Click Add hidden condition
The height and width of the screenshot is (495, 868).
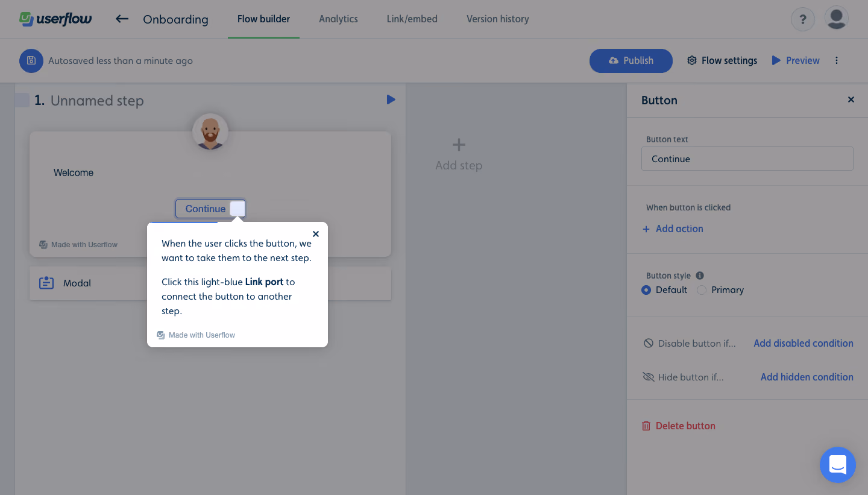pos(807,377)
